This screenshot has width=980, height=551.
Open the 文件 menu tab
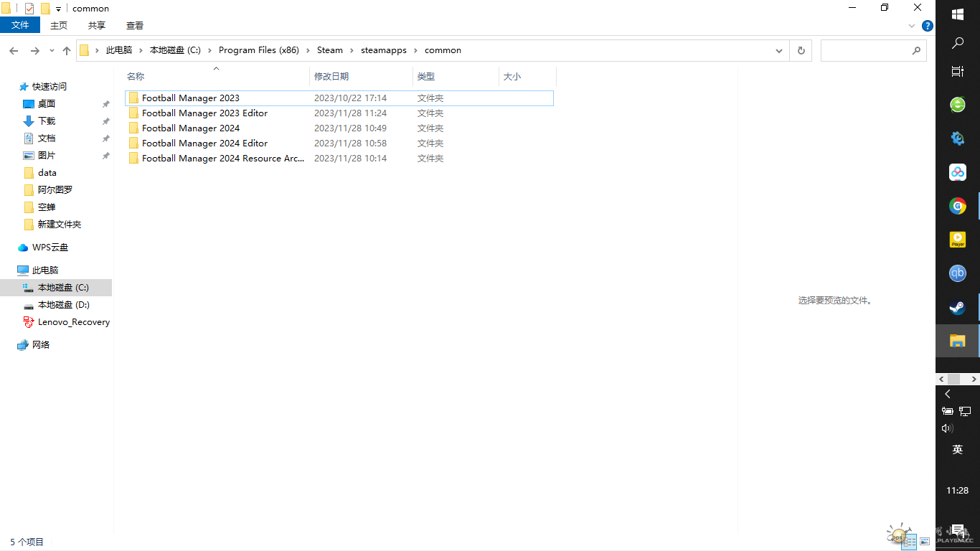tap(20, 25)
